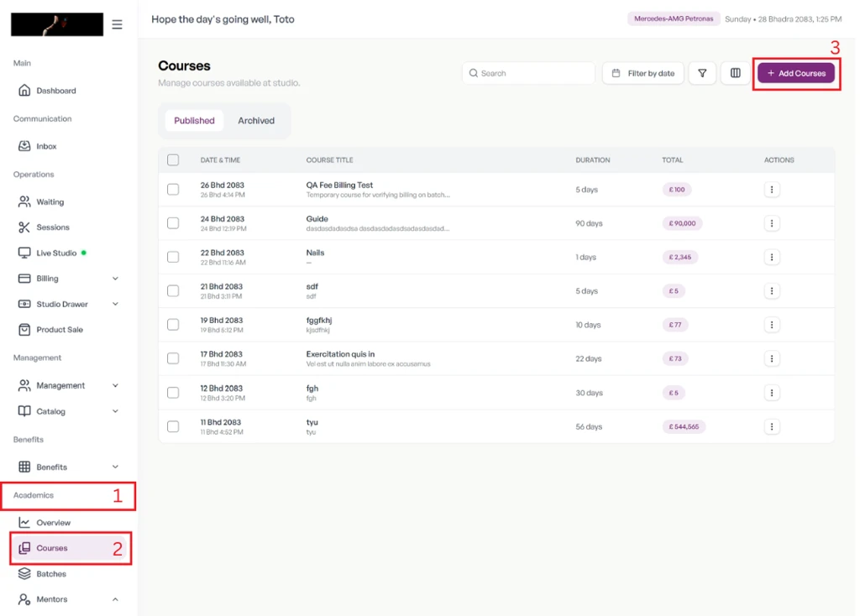Open the QA Fee Billing Test course
This screenshot has width=860, height=616.
tap(339, 185)
